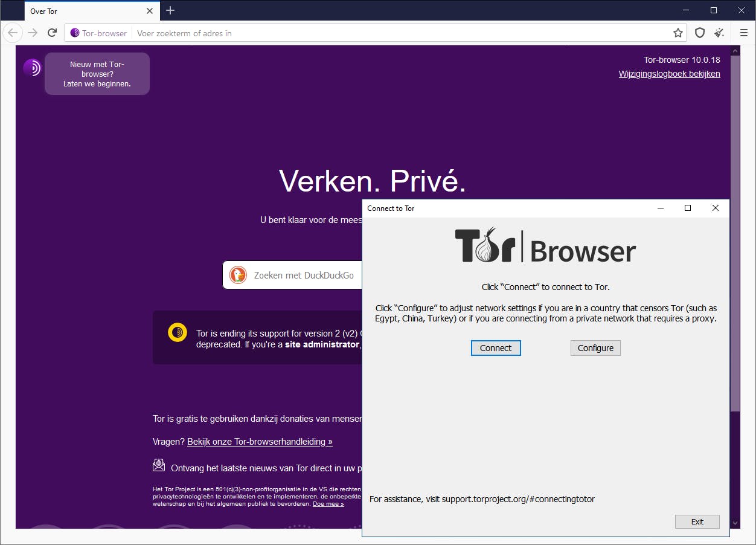Click the DuckDuckGo search box
756x545 pixels.
point(292,275)
